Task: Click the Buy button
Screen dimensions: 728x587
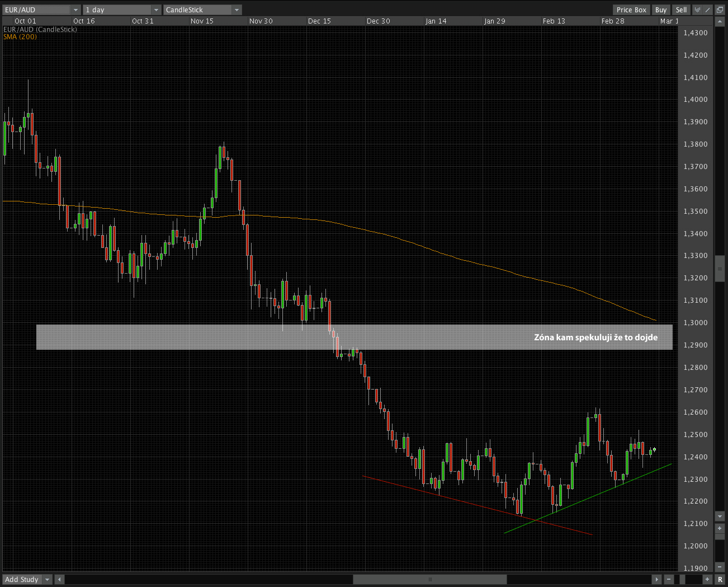Action: point(661,10)
